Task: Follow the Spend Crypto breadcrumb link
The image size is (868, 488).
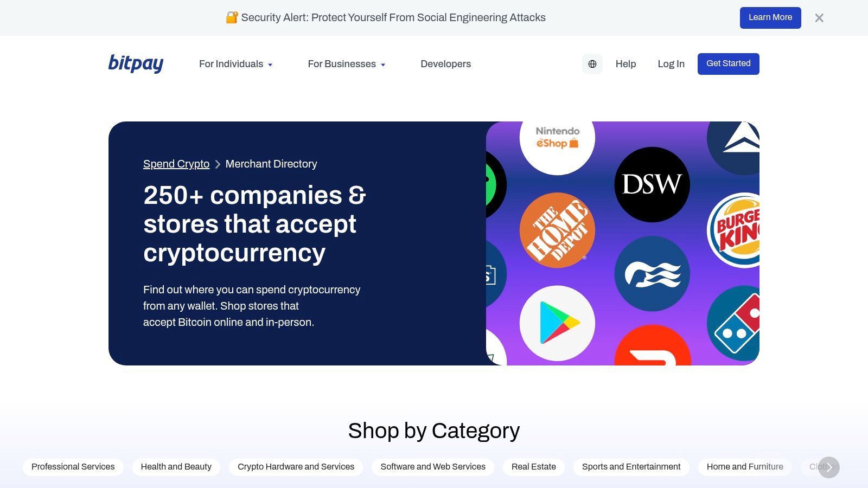Action: pos(176,164)
